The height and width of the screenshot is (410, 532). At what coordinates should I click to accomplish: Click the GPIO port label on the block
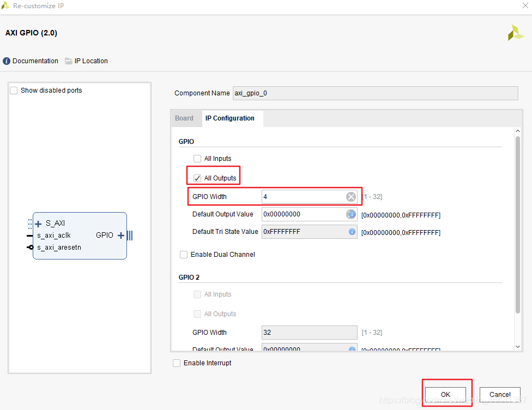[105, 235]
